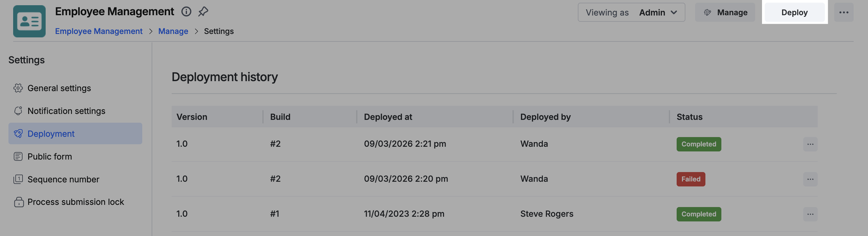Select Process submission lock option
The height and width of the screenshot is (236, 868).
pyautogui.click(x=76, y=202)
